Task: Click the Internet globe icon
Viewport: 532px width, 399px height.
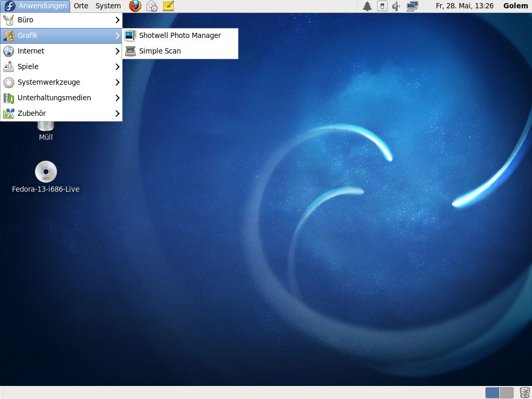Action: pos(8,51)
